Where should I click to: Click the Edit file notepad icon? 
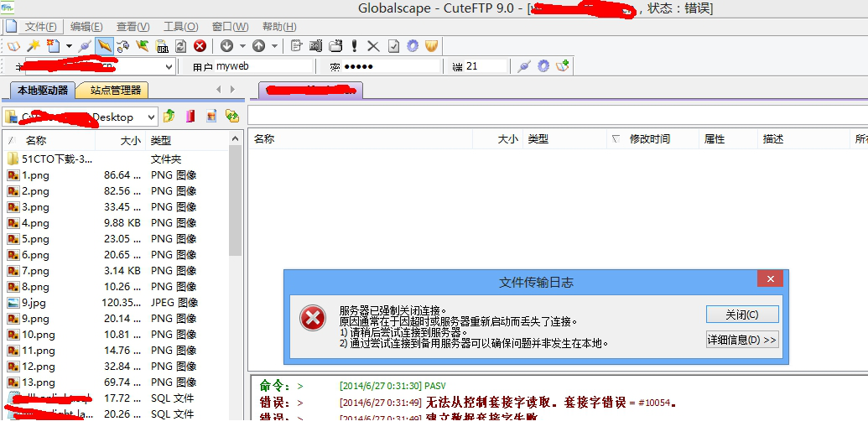coord(297,46)
